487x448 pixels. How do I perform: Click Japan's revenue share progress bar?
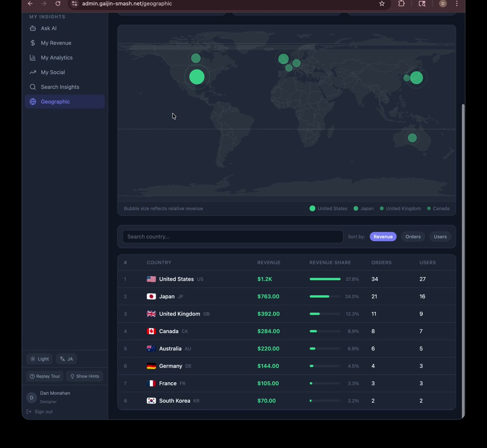tap(325, 296)
